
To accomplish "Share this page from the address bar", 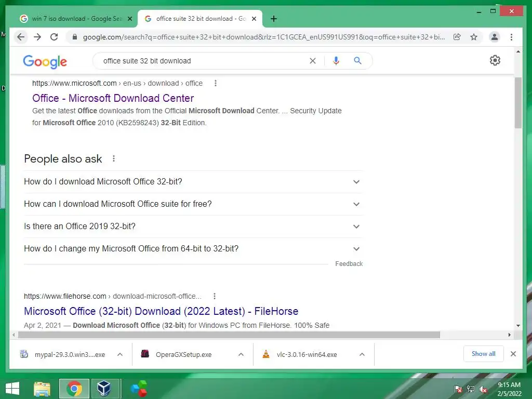I will click(x=457, y=37).
